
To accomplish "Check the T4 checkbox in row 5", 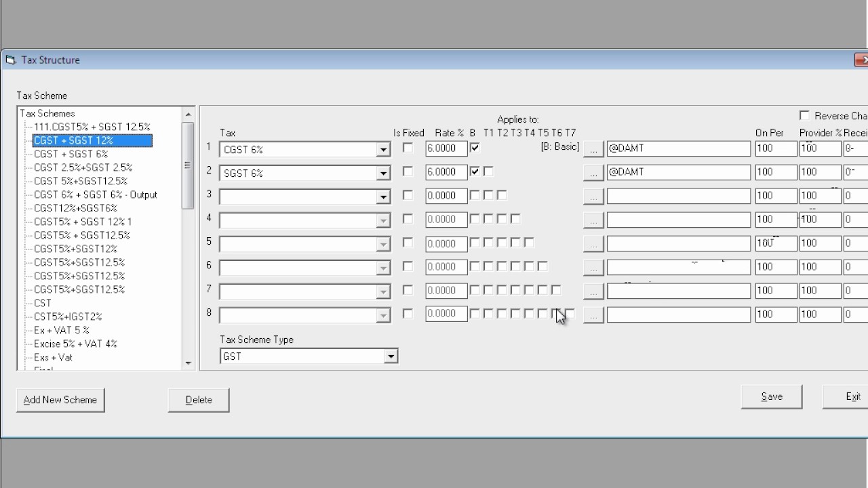I will pos(529,243).
